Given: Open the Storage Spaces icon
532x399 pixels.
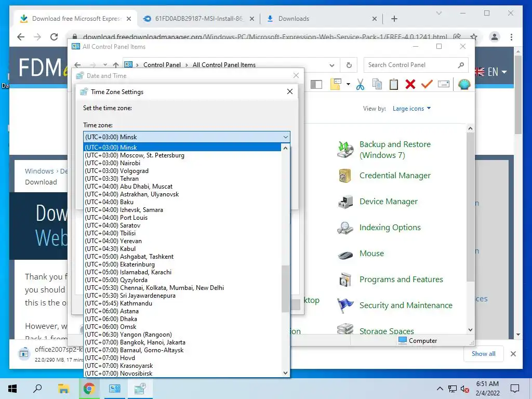Looking at the screenshot, I should [x=345, y=328].
